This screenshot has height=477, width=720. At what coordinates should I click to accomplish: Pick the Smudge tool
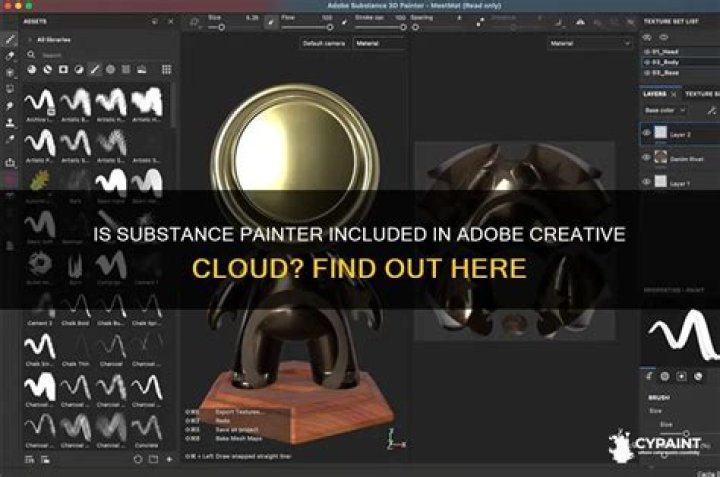tap(10, 106)
